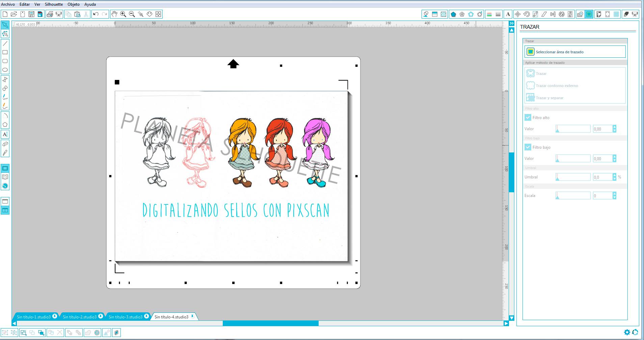Viewport: 644px width, 340px height.
Task: Click the vertical scrollbar down arrow
Action: pyautogui.click(x=512, y=318)
